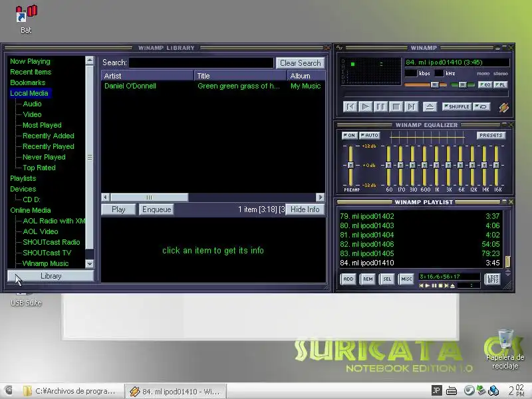The width and height of the screenshot is (532, 399).
Task: Select Most Played in library tree
Action: [42, 125]
